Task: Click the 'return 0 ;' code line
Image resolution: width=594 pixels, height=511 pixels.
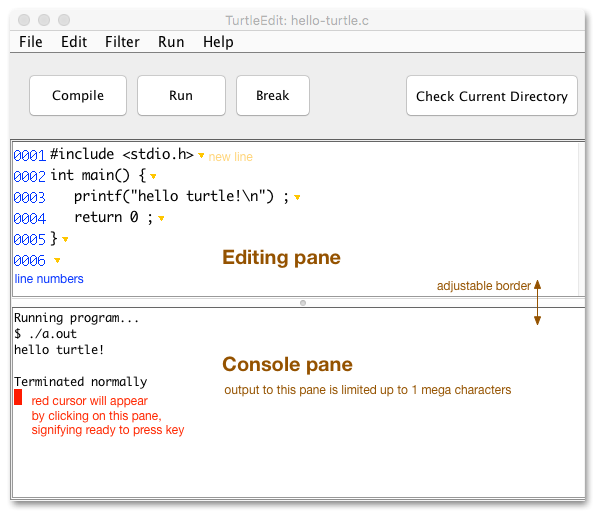Action: (113, 217)
